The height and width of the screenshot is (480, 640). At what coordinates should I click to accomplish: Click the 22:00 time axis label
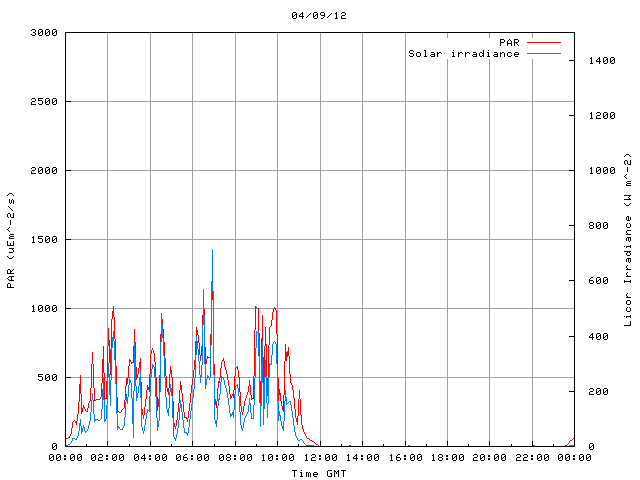(x=532, y=458)
